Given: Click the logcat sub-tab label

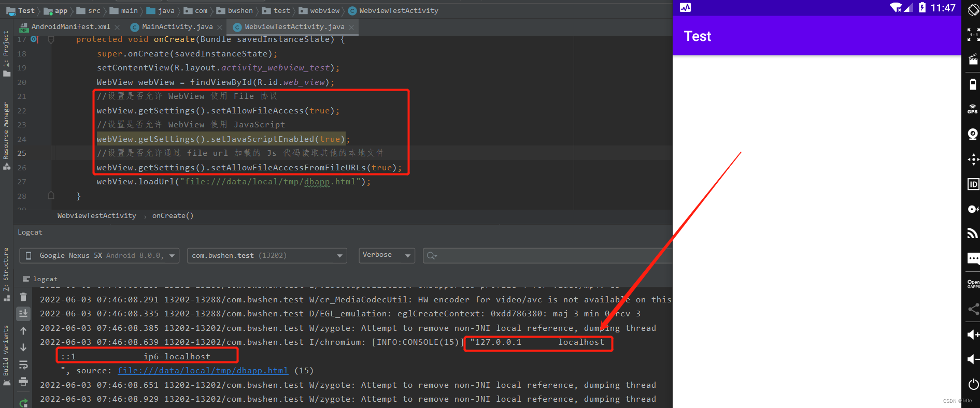Looking at the screenshot, I should coord(40,279).
